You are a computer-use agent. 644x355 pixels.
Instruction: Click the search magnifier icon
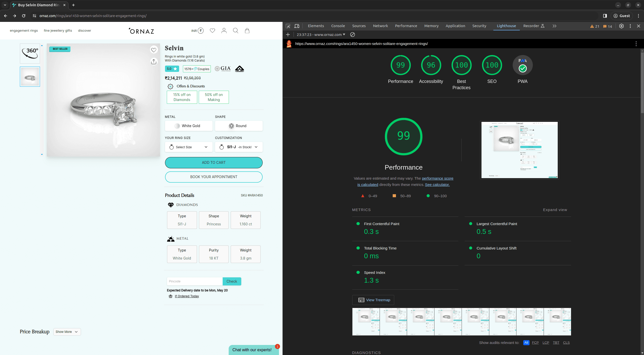[x=236, y=31]
